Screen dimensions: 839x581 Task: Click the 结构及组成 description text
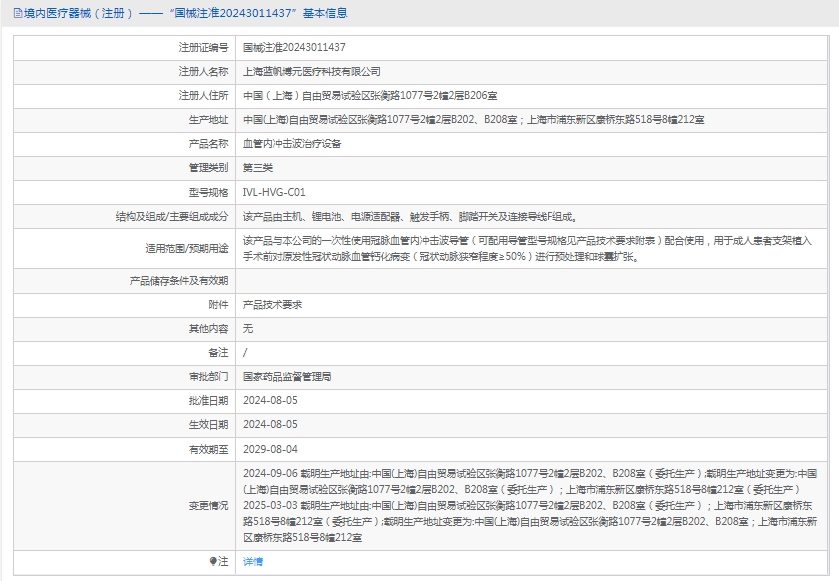pyautogui.click(x=410, y=216)
